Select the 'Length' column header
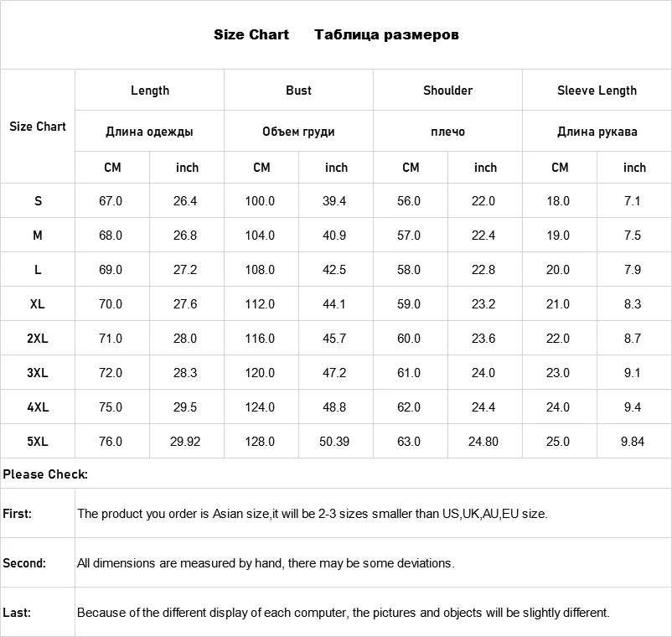Viewport: 672px width, 637px height. click(x=150, y=91)
